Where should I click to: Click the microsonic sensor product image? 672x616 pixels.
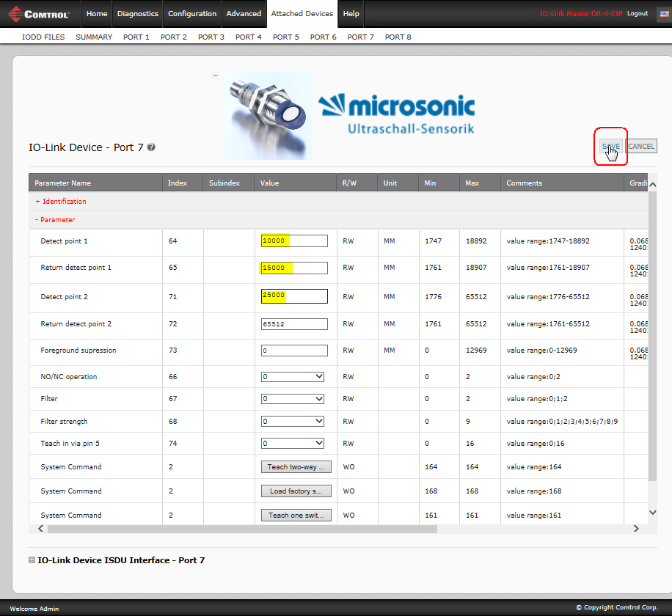269,116
